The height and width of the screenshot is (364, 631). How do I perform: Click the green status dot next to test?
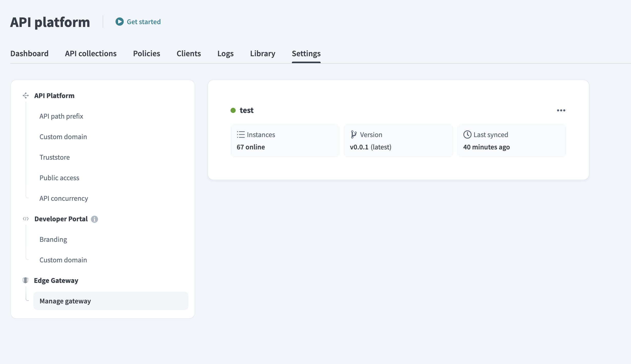(x=233, y=110)
